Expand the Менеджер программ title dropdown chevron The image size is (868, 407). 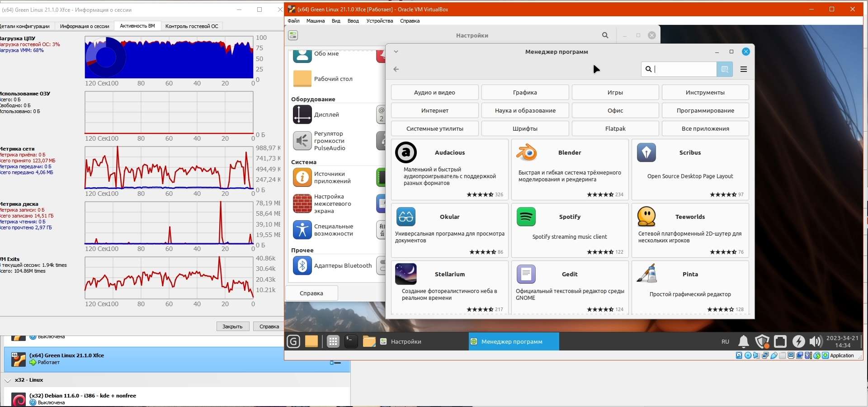pyautogui.click(x=396, y=52)
